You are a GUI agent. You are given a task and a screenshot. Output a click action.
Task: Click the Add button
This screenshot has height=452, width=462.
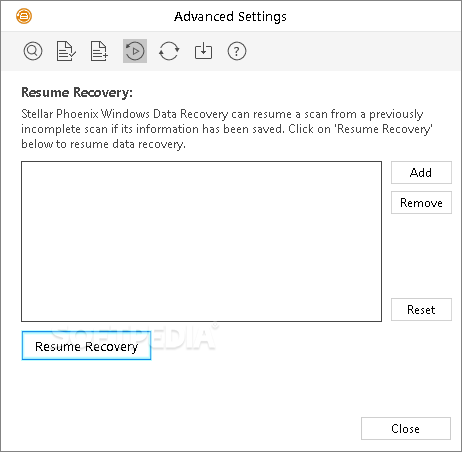point(421,173)
